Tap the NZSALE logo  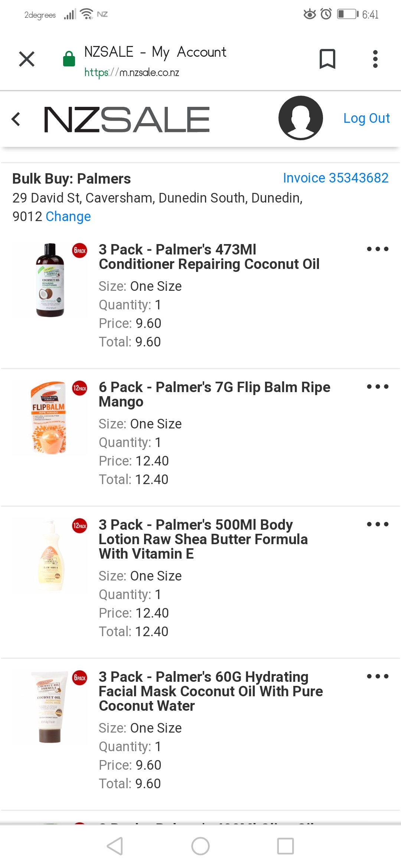tap(127, 119)
